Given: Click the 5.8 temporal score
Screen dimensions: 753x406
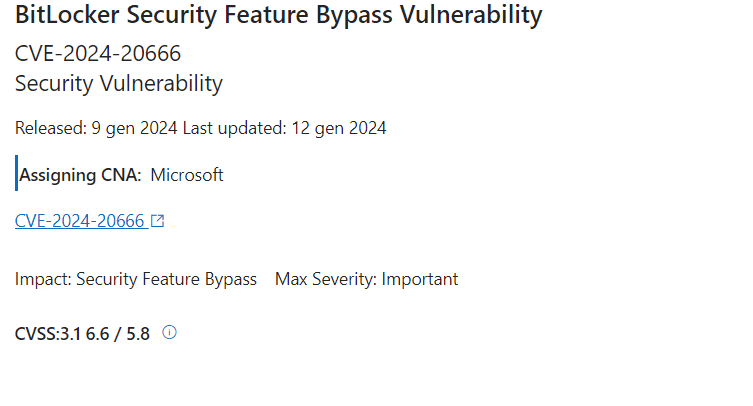Looking at the screenshot, I should tap(138, 333).
